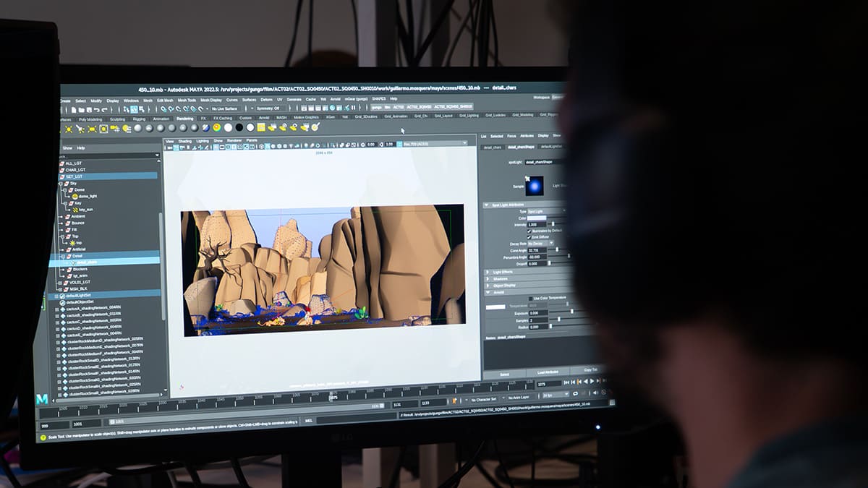Toggle the Snap to grids magnet icon
Screen dimensions: 868x488
162,108
